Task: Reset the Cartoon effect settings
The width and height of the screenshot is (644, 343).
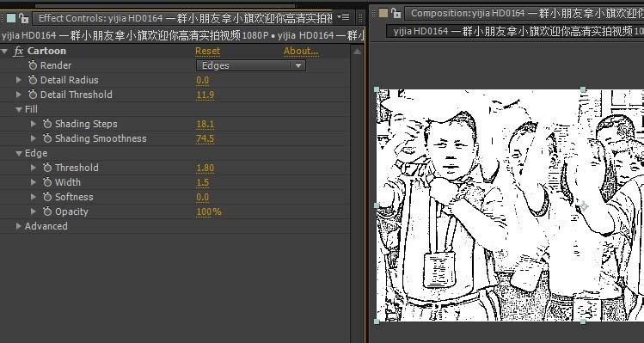Action: [x=207, y=51]
